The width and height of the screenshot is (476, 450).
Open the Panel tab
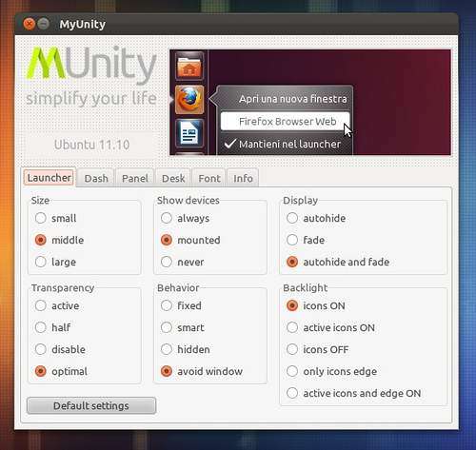[135, 178]
